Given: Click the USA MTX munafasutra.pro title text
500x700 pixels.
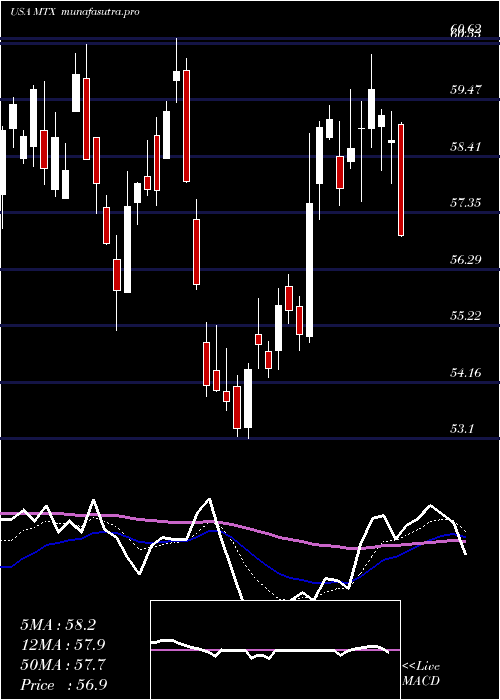Looking at the screenshot, I should [75, 12].
